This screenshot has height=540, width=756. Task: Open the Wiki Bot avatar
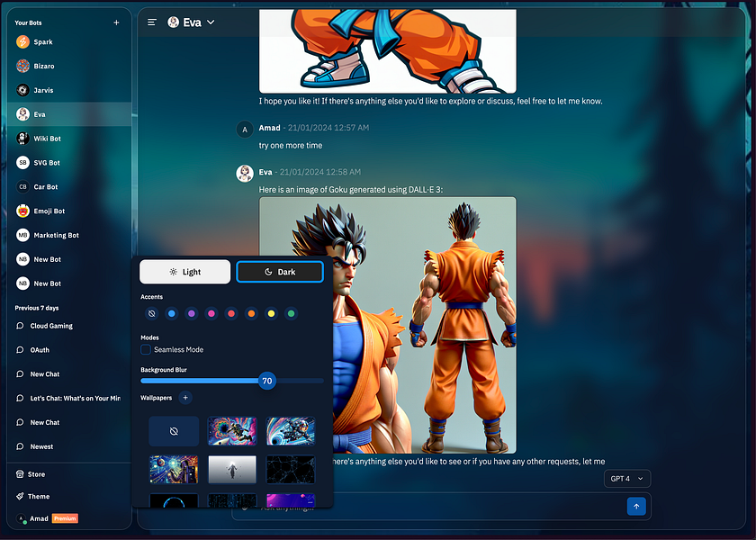(22, 139)
